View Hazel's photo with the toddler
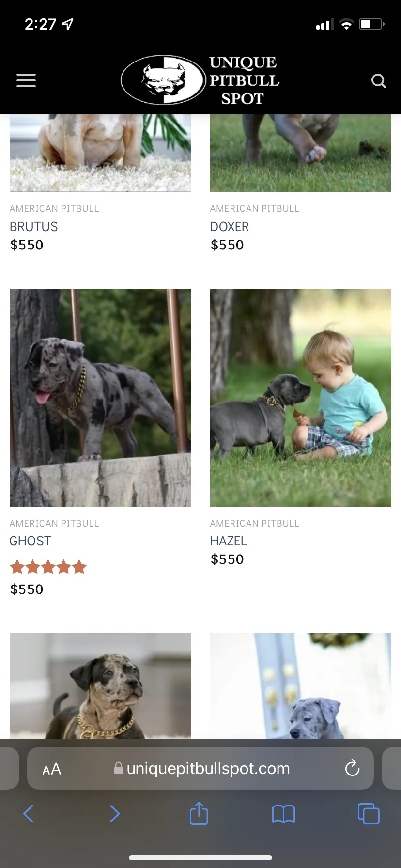This screenshot has width=401, height=868. tap(301, 398)
